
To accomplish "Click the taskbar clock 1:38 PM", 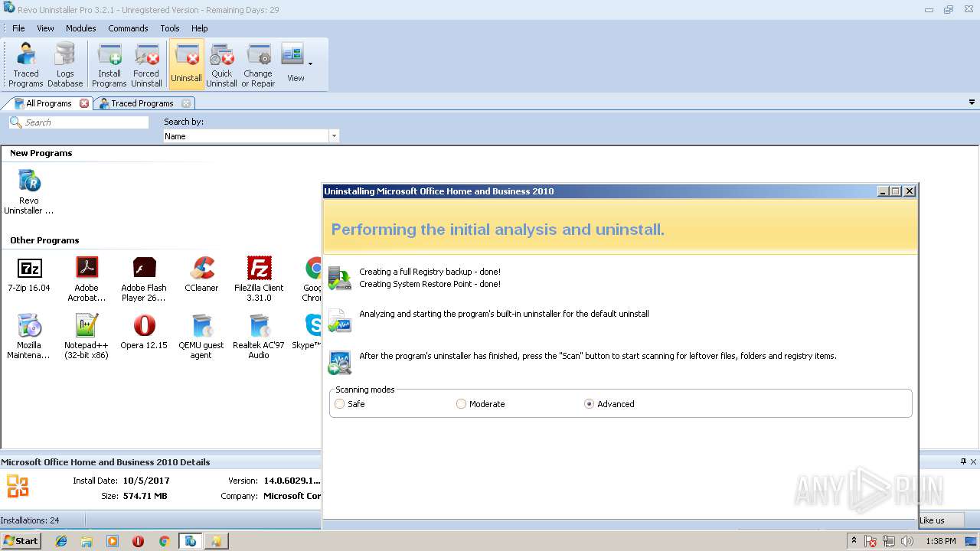I will 940,541.
